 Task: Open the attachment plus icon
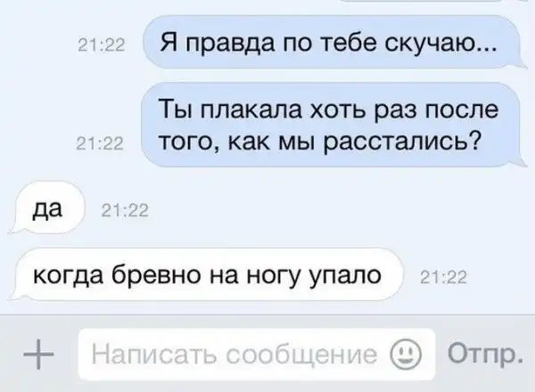pos(38,355)
